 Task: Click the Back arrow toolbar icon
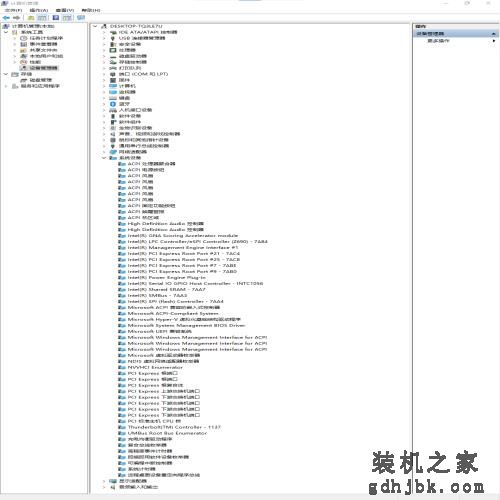(6, 18)
